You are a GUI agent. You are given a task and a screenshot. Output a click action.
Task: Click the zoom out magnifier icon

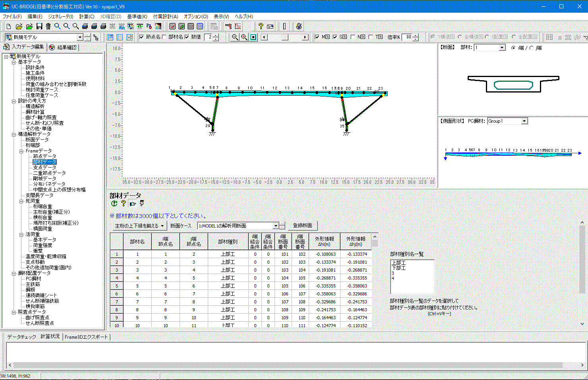pyautogui.click(x=235, y=37)
